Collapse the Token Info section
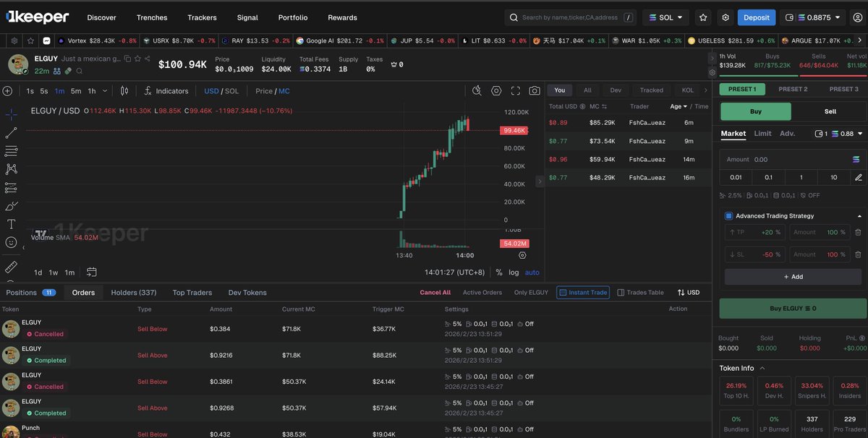The height and width of the screenshot is (438, 868). (x=763, y=368)
